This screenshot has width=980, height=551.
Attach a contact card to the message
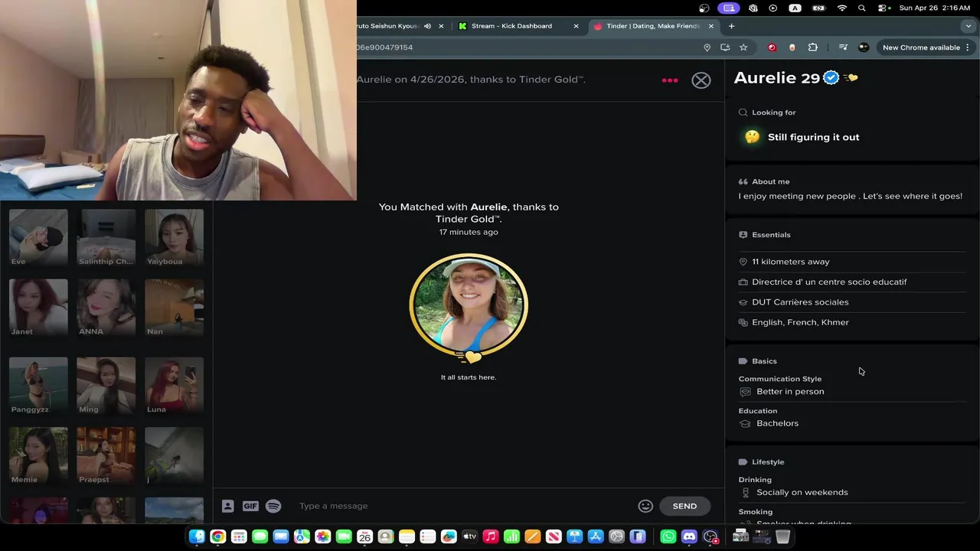[227, 506]
